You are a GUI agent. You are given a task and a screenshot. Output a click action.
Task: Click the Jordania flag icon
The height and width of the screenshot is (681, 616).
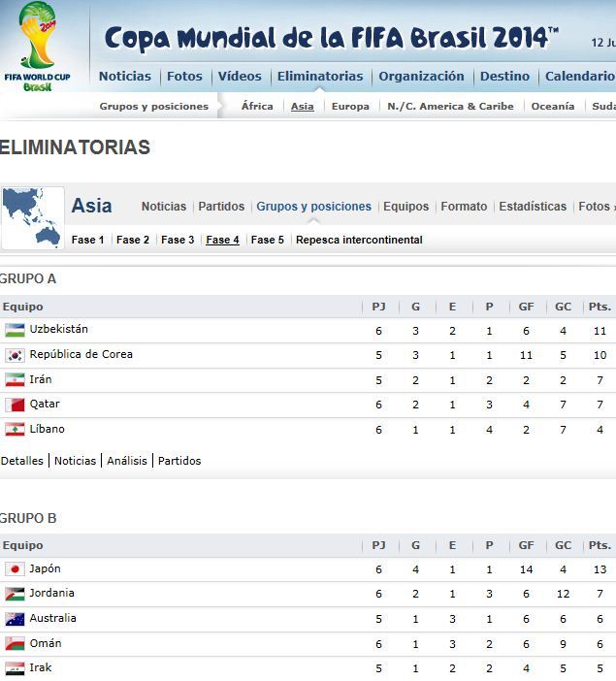click(x=15, y=594)
